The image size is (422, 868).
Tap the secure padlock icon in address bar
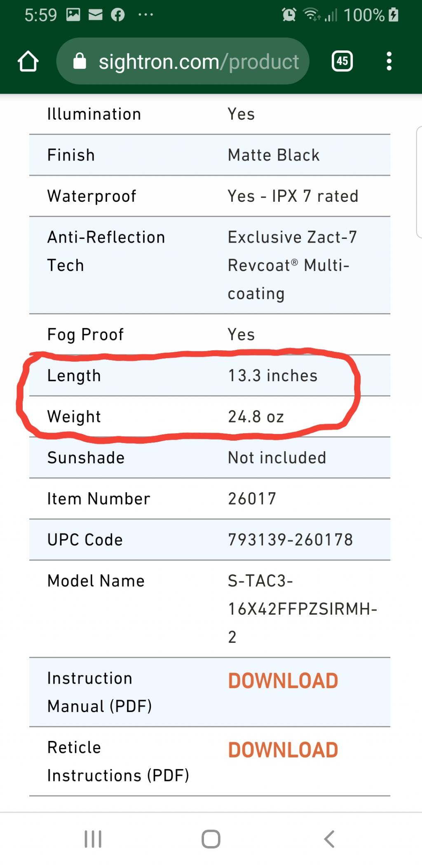coord(80,61)
